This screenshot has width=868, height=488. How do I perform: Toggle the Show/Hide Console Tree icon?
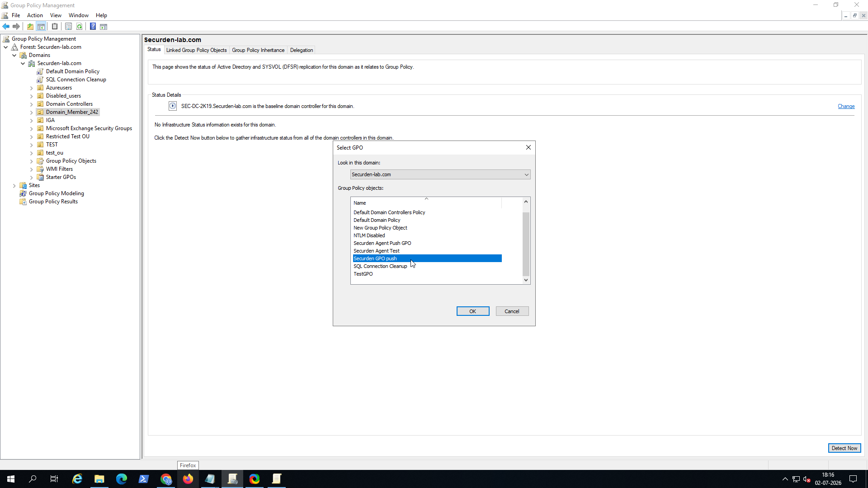(x=41, y=27)
